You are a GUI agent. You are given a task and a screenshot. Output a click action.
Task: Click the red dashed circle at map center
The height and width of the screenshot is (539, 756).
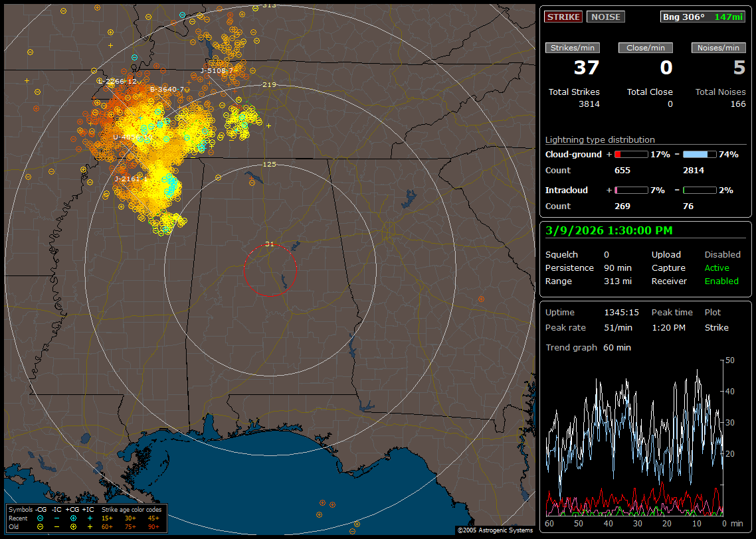pos(270,270)
